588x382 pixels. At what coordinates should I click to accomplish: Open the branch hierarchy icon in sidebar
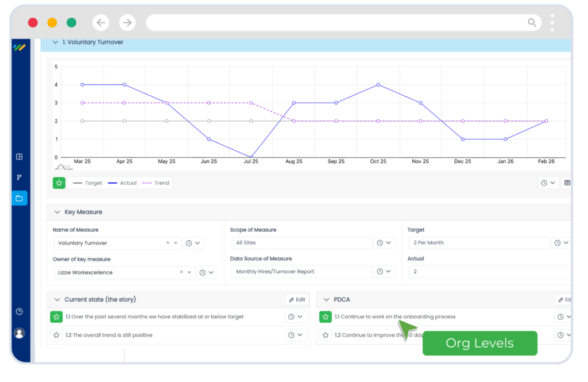point(19,177)
